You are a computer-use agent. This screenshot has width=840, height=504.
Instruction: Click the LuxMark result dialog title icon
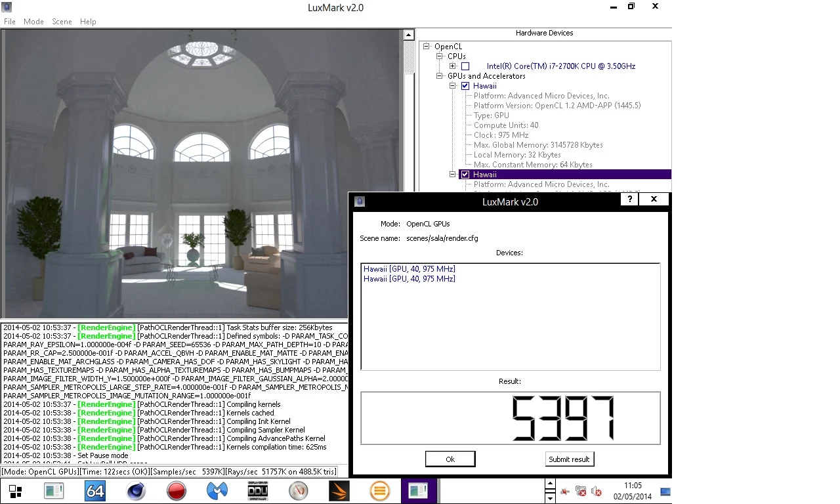(360, 201)
